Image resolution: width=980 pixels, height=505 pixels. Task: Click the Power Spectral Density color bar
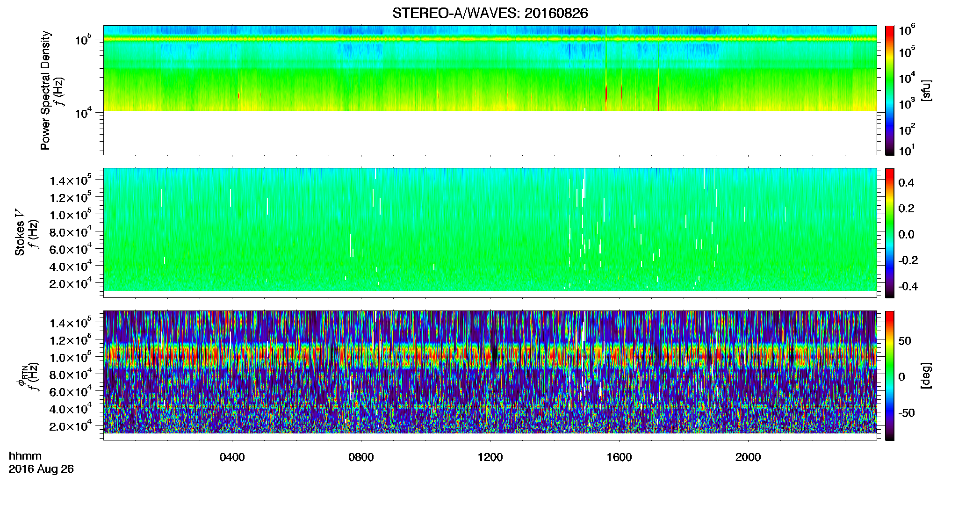[890, 90]
